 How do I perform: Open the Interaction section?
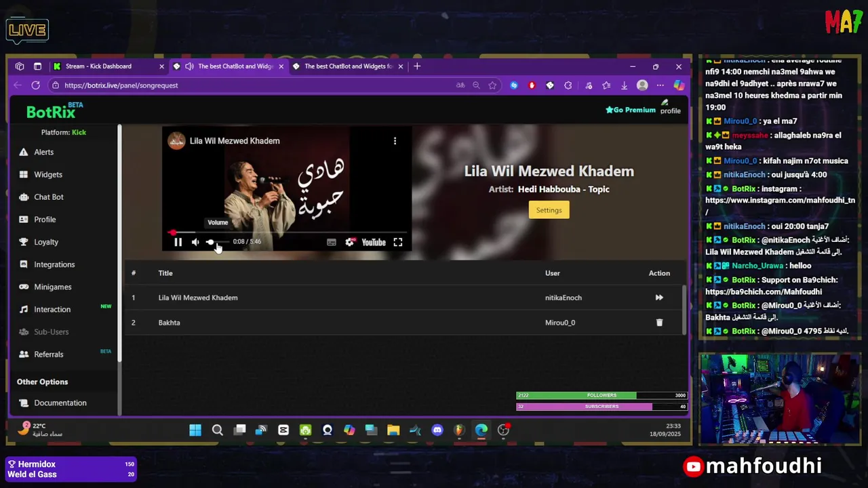pos(52,309)
